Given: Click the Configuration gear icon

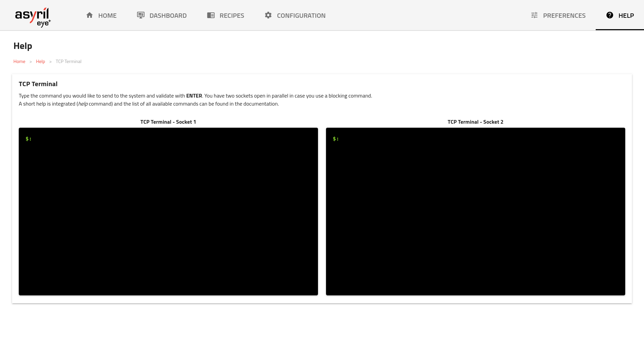Looking at the screenshot, I should point(268,15).
